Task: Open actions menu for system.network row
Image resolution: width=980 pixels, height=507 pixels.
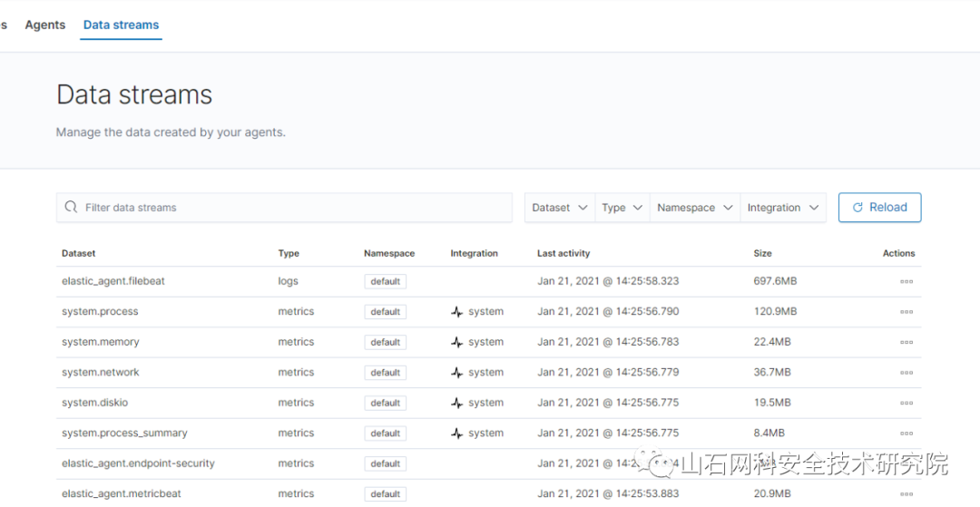Action: 906,373
